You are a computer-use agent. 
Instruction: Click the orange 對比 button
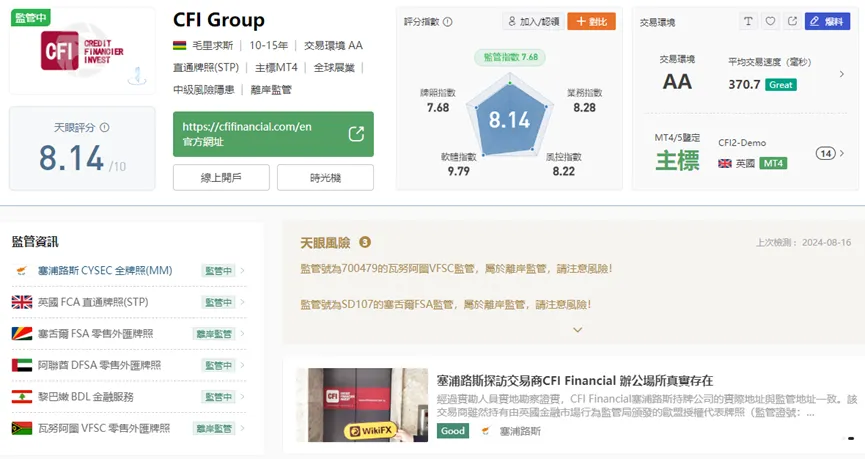point(591,22)
